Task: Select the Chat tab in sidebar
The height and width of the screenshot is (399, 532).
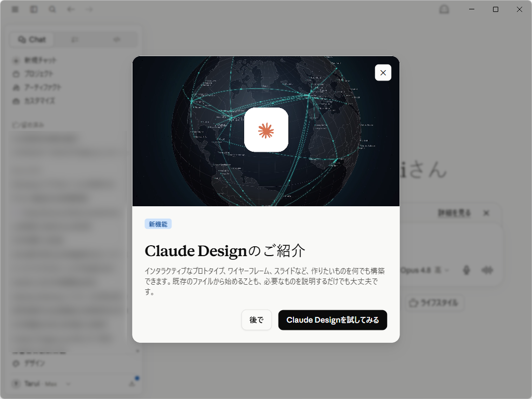Action: tap(32, 39)
